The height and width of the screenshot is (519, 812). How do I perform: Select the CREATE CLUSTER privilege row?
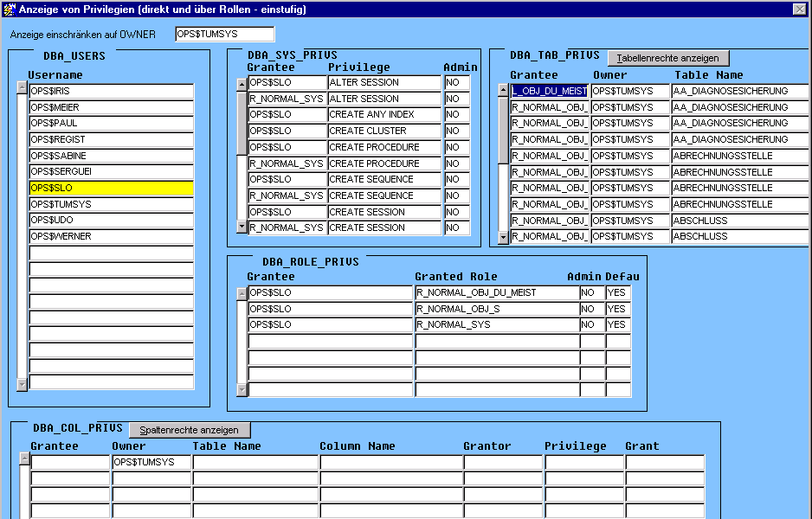point(383,131)
